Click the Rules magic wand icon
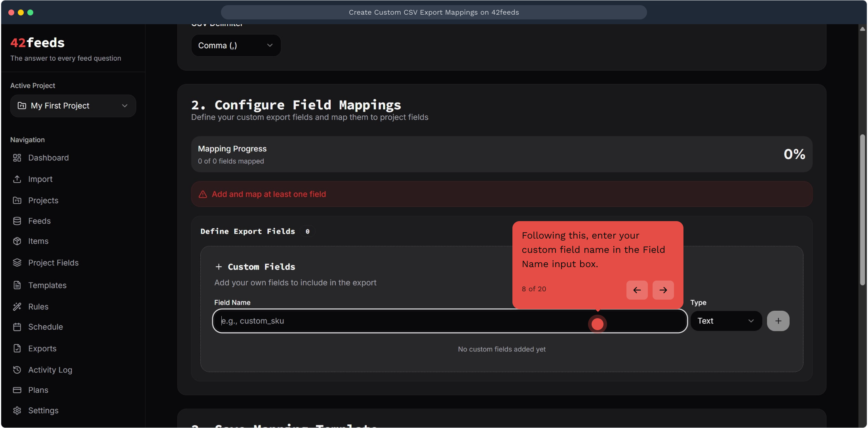 17,307
